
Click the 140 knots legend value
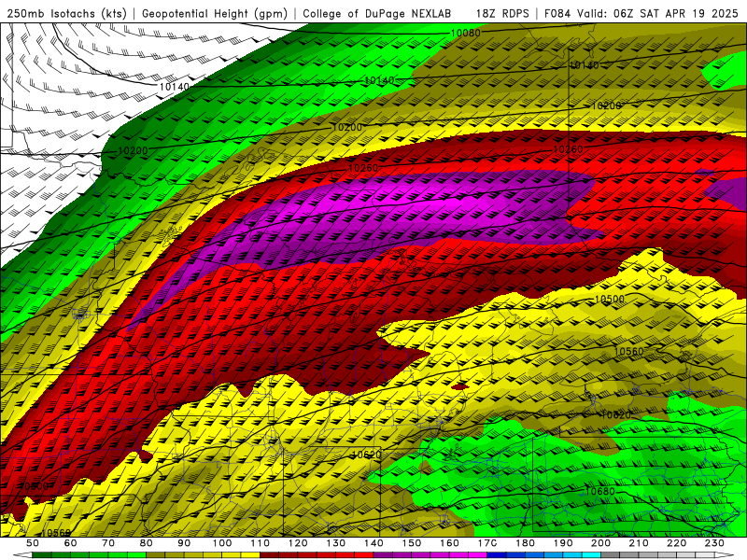[374, 543]
